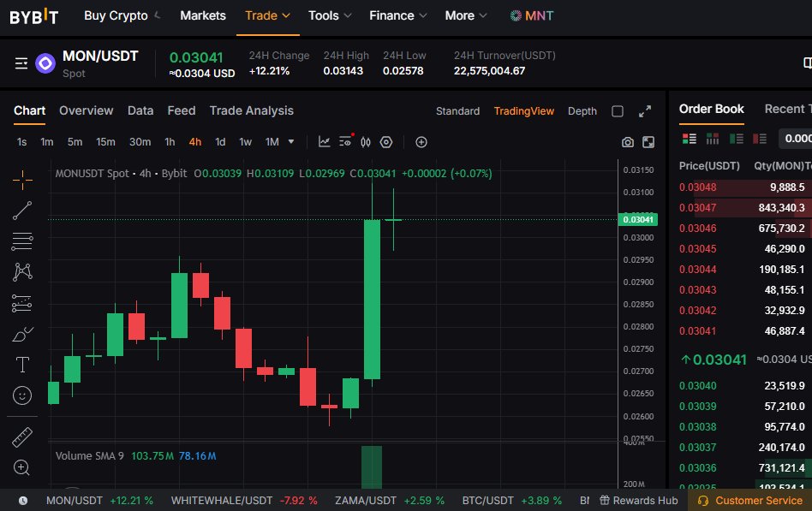The image size is (812, 511).
Task: Show only sell orders in the order book
Action: pos(760,138)
